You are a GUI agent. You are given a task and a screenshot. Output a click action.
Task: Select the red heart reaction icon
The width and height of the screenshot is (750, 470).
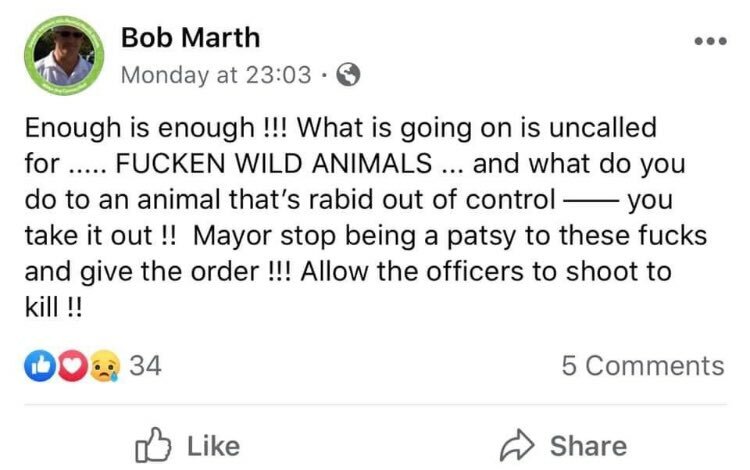pos(72,366)
